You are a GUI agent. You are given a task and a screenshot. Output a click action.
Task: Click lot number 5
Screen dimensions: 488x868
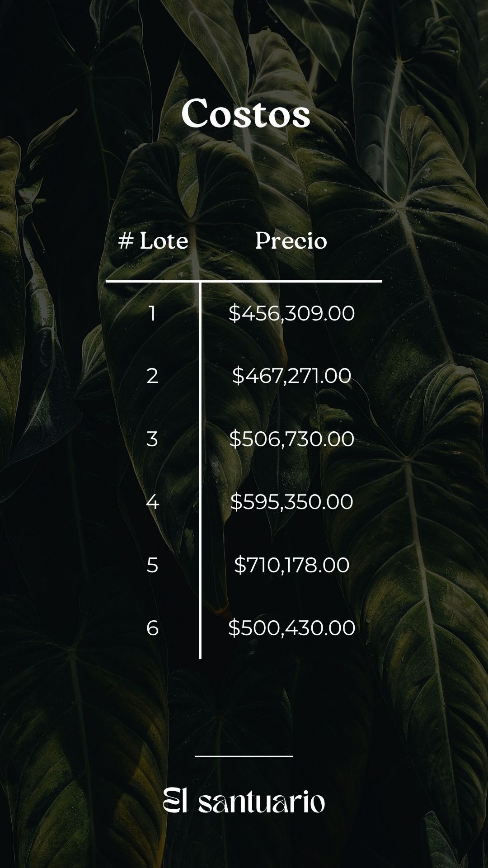pyautogui.click(x=152, y=565)
